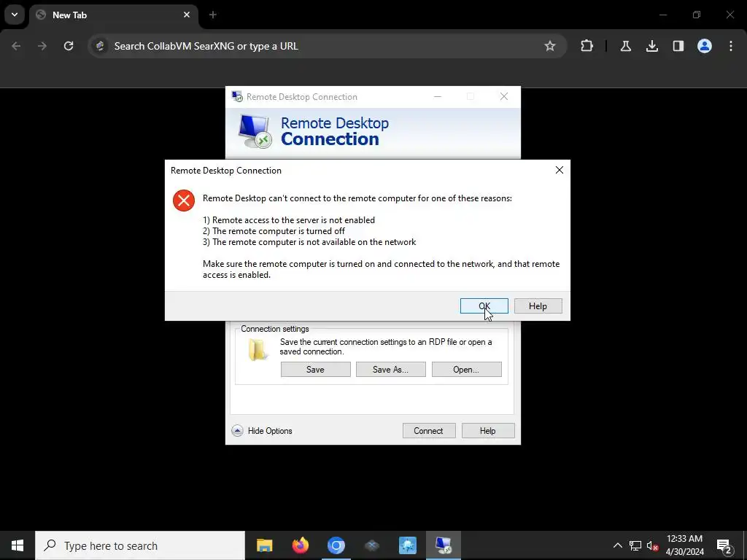Close the New Tab tab
This screenshot has width=747, height=560.
pos(187,15)
